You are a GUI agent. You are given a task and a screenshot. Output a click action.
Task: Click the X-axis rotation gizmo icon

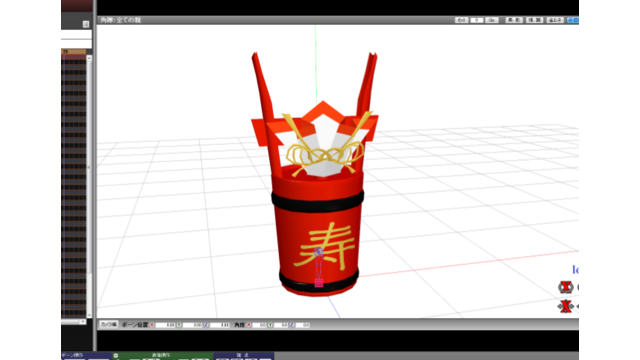(x=566, y=287)
